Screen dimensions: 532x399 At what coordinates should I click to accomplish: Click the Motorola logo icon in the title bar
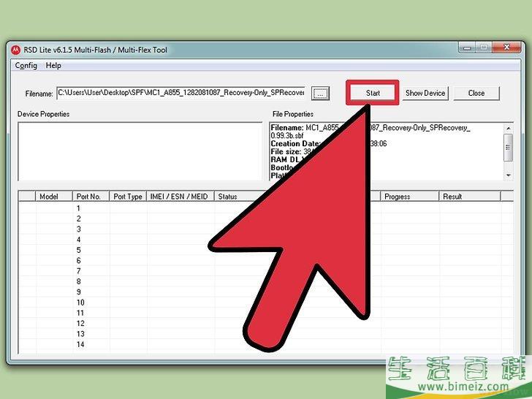pos(15,50)
